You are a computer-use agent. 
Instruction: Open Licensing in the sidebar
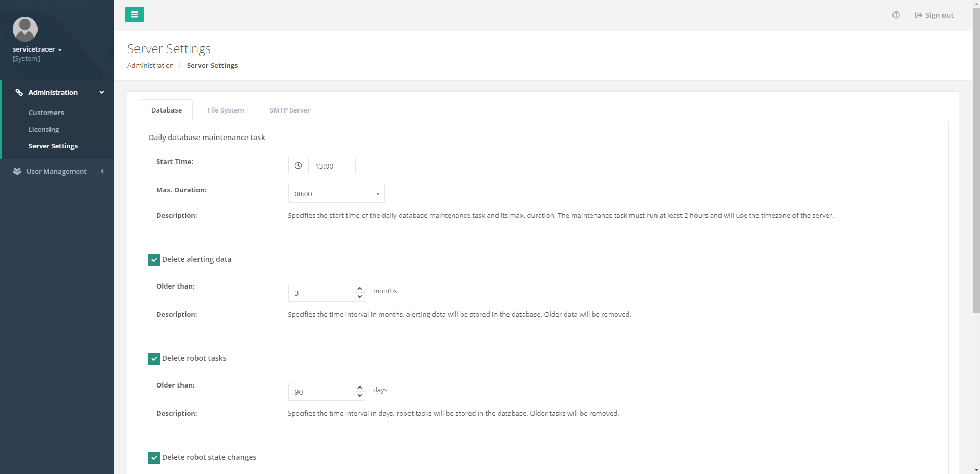tap(44, 129)
